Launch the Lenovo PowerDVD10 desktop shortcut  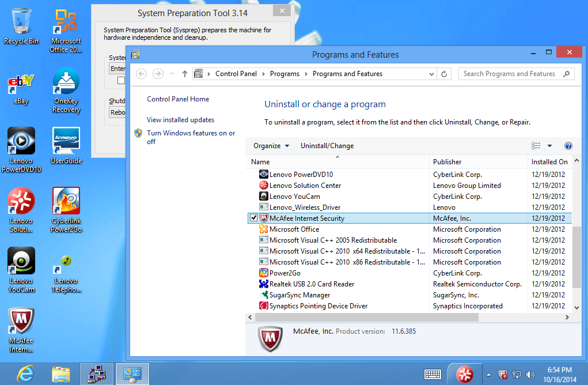[21, 143]
